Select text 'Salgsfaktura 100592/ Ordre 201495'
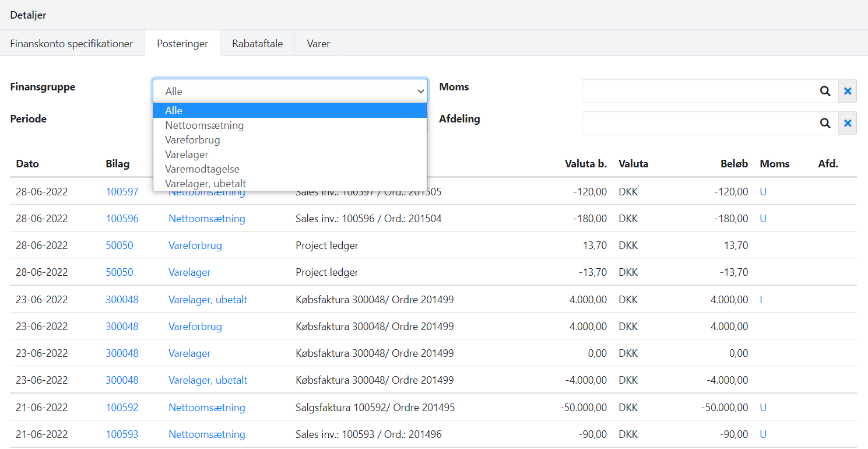The image size is (868, 449). [375, 408]
